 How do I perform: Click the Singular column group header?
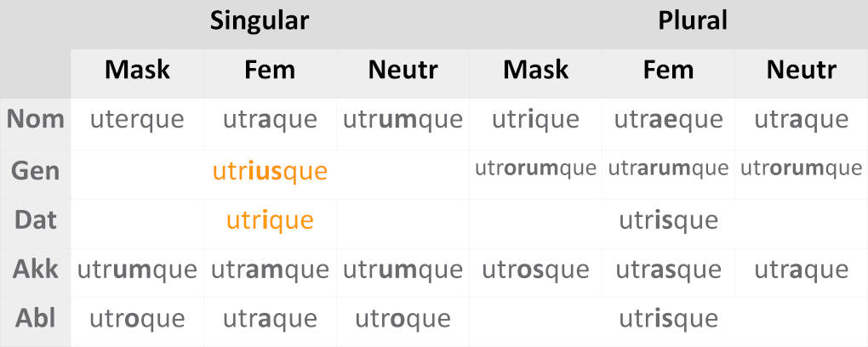tap(260, 21)
